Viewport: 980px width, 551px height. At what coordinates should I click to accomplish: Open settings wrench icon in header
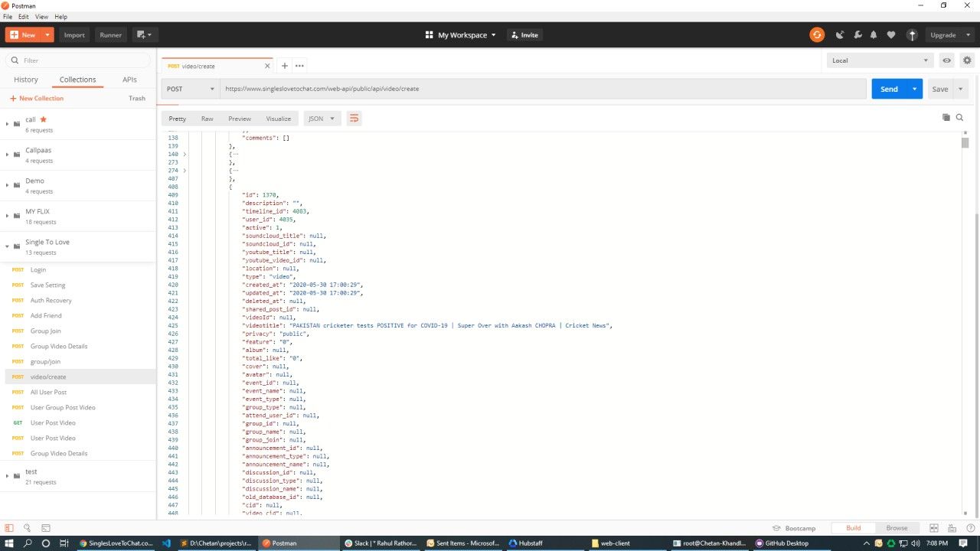(857, 35)
